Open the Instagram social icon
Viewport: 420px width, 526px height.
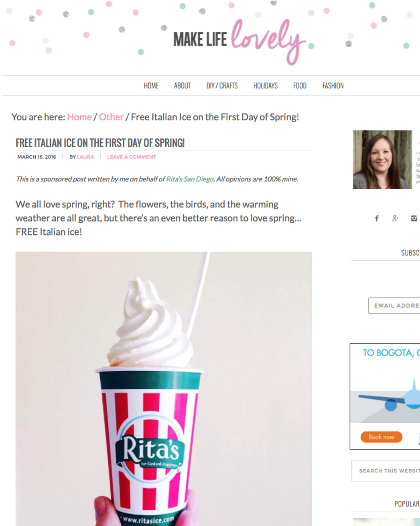[414, 218]
